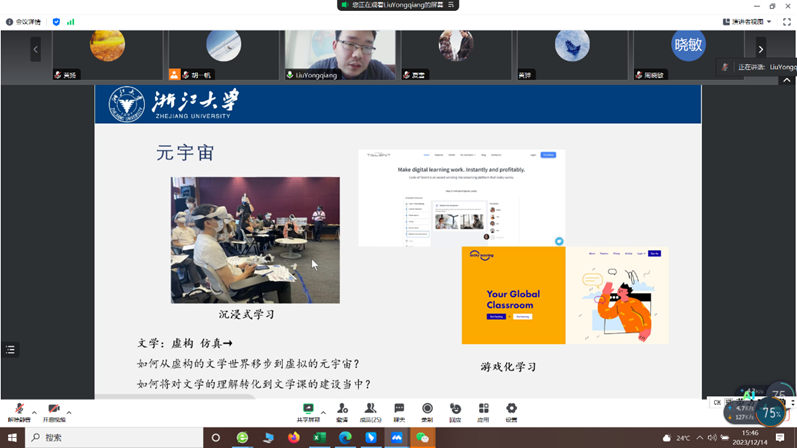Open WeChat from the Windows taskbar
This screenshot has height=448, width=797.
(423, 438)
